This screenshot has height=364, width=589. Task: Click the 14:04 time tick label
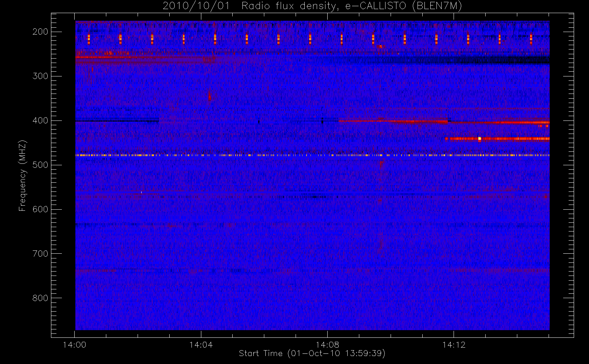coord(201,345)
